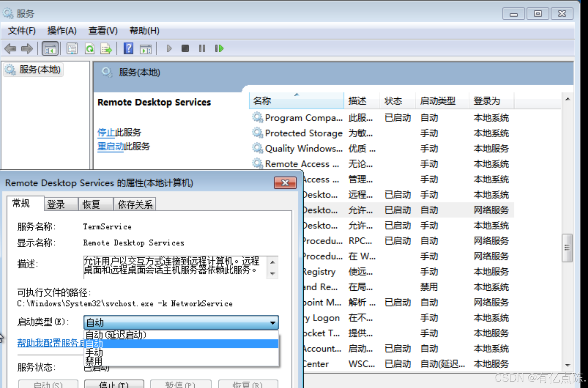Start the service with the play icon
The height and width of the screenshot is (388, 588).
[x=169, y=48]
